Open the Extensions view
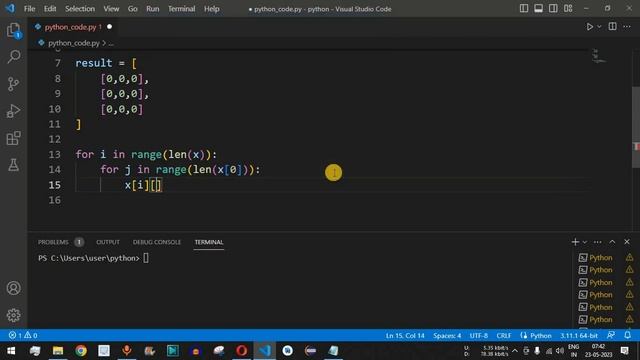Viewport: 640px width, 360px height. [13, 138]
